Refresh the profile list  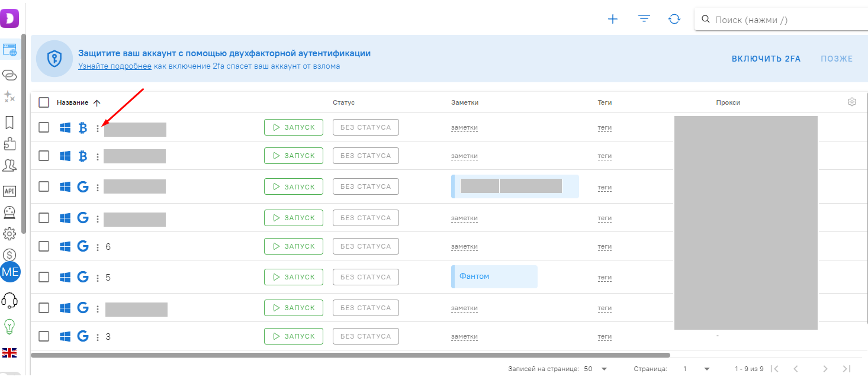(x=674, y=19)
